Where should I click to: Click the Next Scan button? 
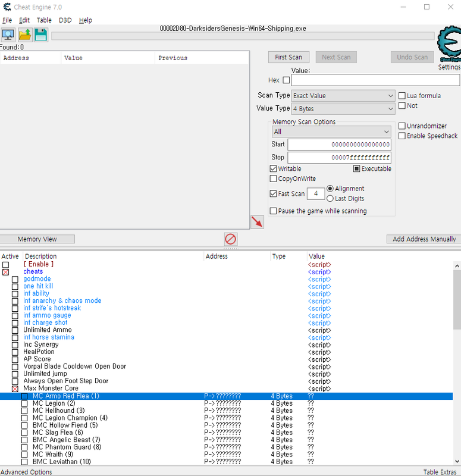tap(336, 57)
